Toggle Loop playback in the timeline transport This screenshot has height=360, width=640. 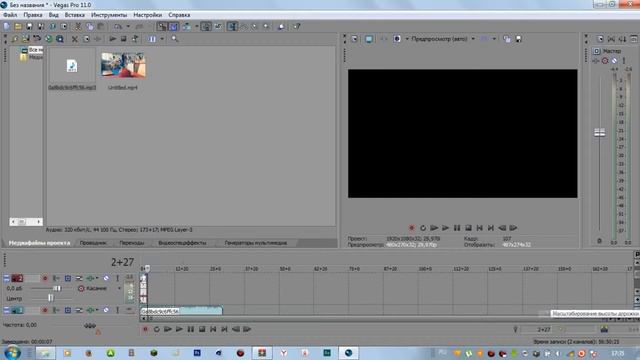pos(157,329)
